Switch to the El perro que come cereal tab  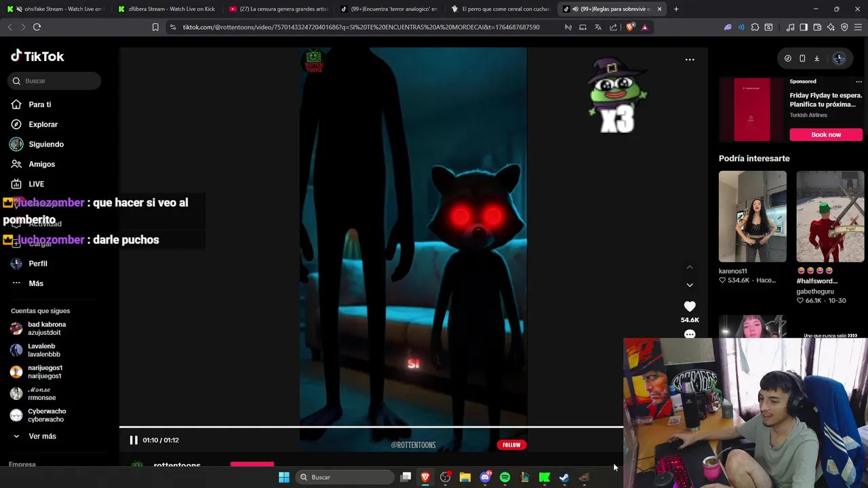coord(500,9)
